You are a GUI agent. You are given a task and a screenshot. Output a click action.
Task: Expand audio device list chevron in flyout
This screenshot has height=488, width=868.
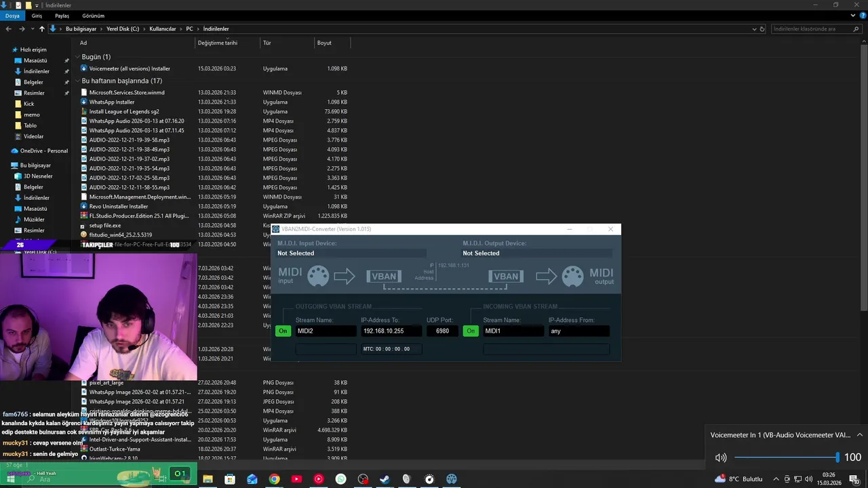859,435
